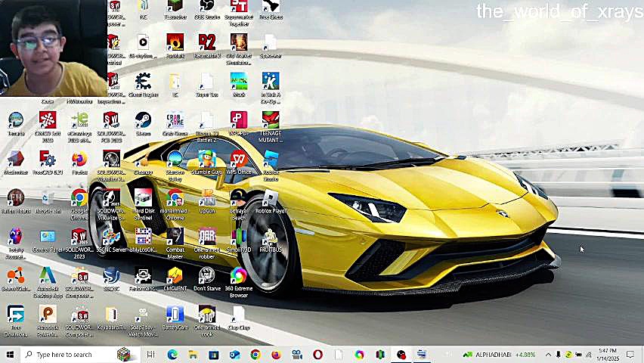Select the One-armed robber icon
Screen dimensions: 644x363
coord(206,244)
